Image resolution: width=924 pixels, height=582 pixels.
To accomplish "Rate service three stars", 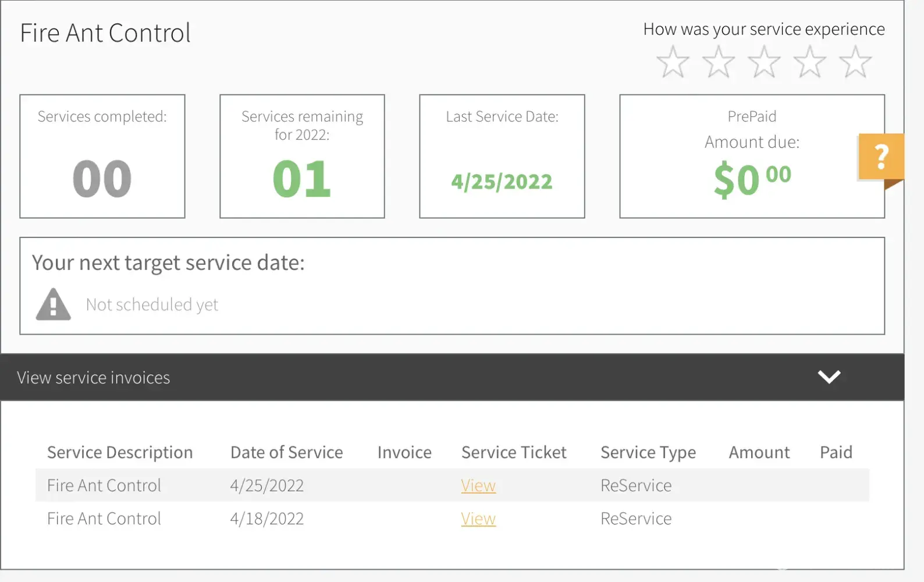I will pos(763,62).
